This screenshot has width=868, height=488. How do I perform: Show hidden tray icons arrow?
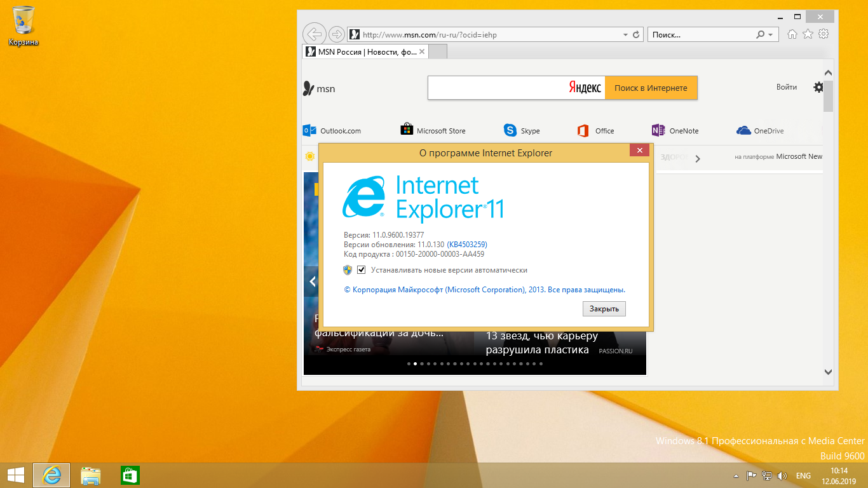(736, 476)
